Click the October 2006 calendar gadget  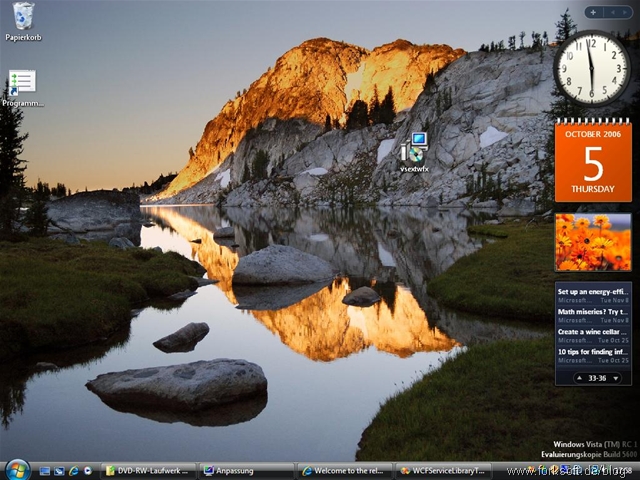click(593, 160)
